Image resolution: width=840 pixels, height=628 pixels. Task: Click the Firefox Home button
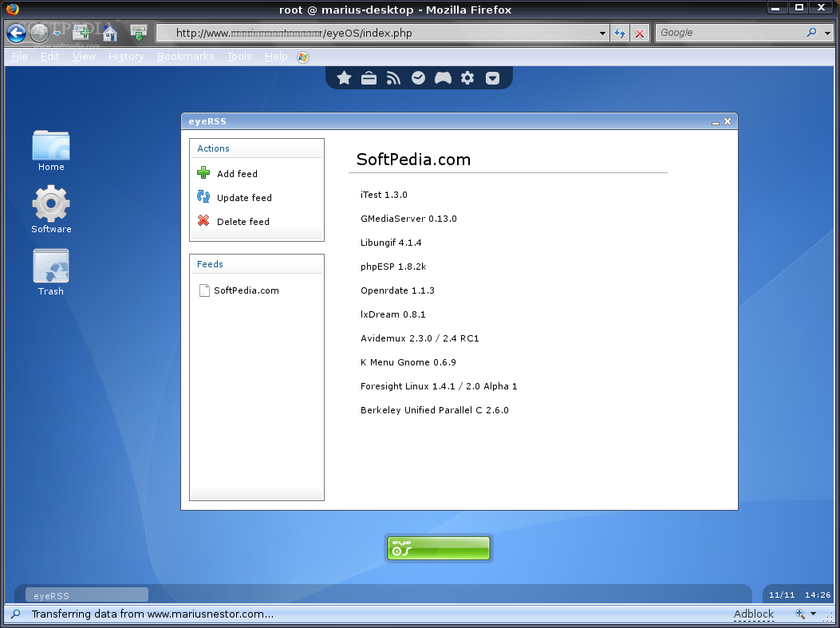(x=110, y=34)
